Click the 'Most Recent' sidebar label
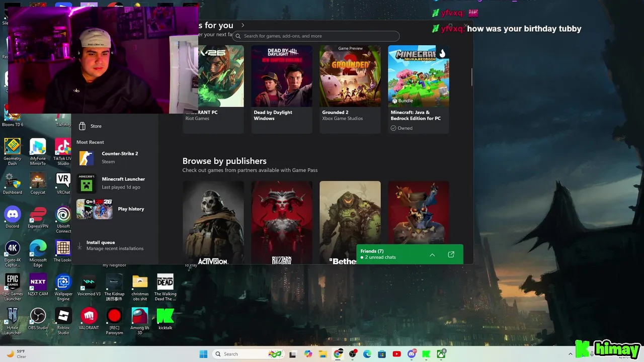The width and height of the screenshot is (644, 362). [x=90, y=142]
